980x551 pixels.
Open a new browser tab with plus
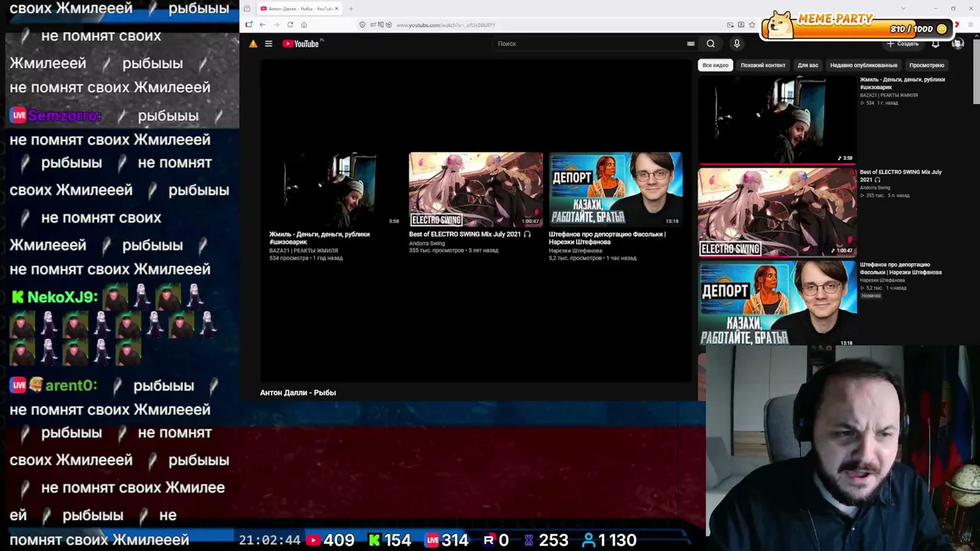pos(351,8)
